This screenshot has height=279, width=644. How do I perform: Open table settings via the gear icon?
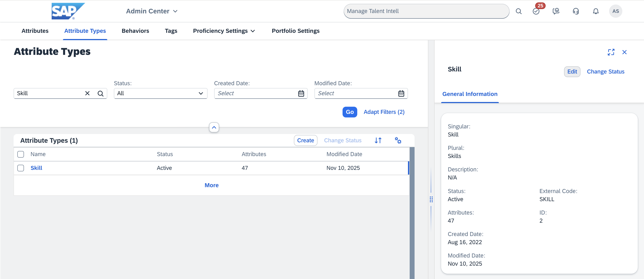coord(398,140)
